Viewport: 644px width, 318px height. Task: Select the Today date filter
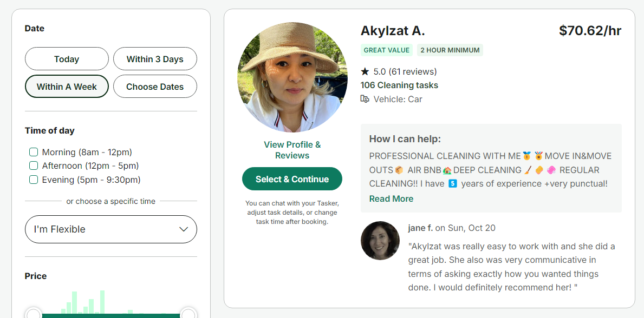pos(66,58)
